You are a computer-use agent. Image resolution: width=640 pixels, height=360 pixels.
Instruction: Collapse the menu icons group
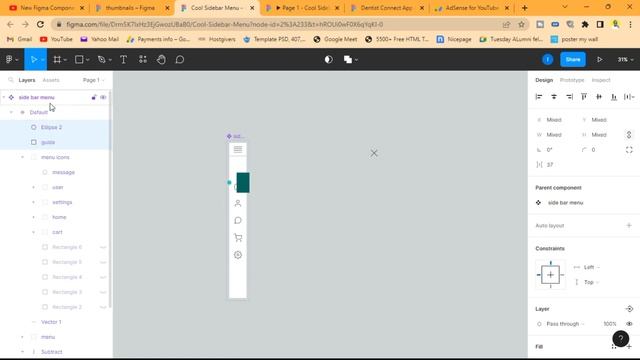pyautogui.click(x=22, y=157)
